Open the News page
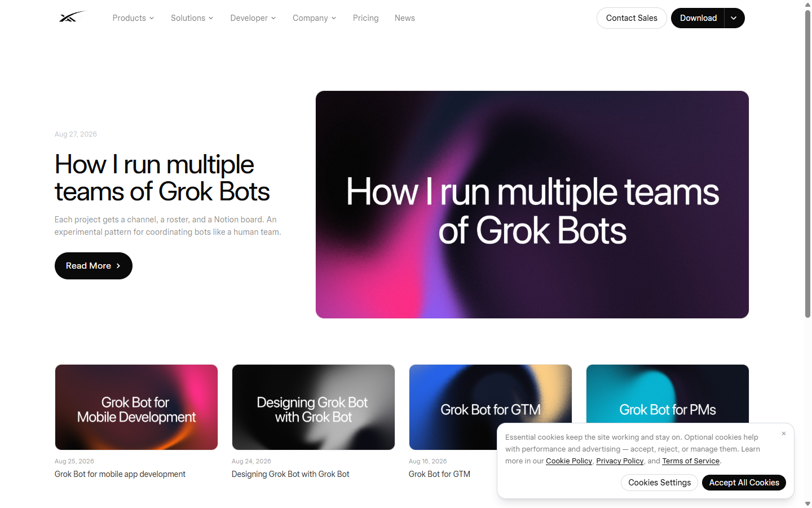The image size is (812, 508). click(x=405, y=18)
